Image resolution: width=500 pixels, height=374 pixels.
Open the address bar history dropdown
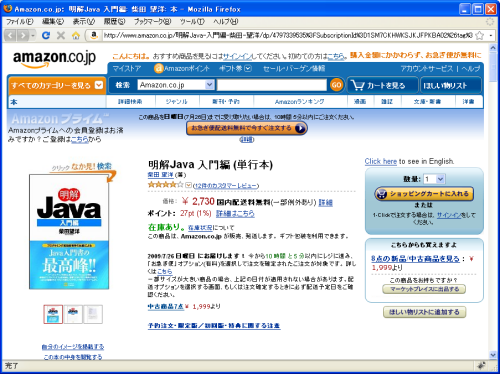[491, 35]
